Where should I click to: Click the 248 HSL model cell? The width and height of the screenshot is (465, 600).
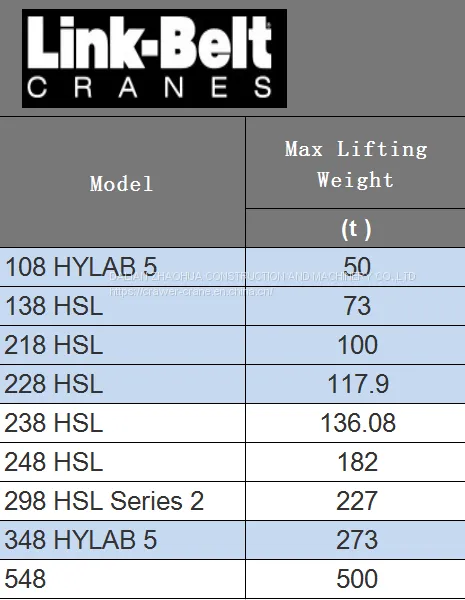[122, 462]
